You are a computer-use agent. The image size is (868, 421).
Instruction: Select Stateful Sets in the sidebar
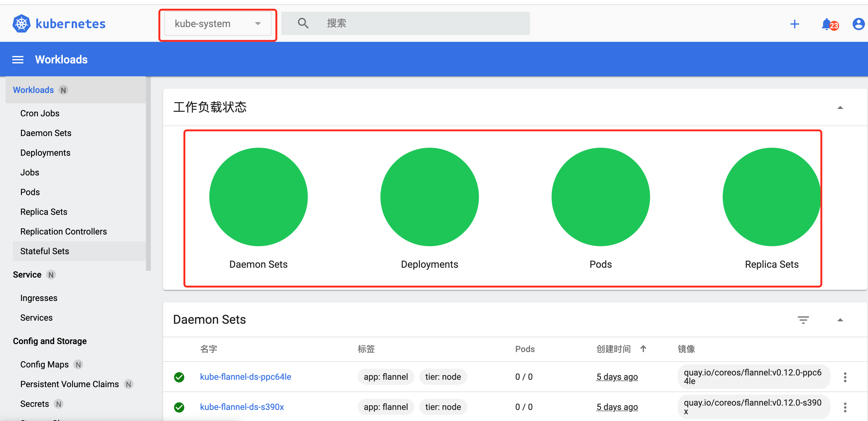(x=45, y=251)
